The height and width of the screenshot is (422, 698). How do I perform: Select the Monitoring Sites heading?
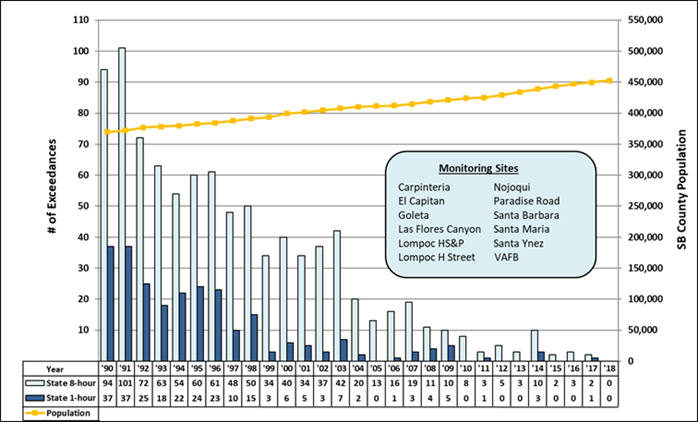483,167
